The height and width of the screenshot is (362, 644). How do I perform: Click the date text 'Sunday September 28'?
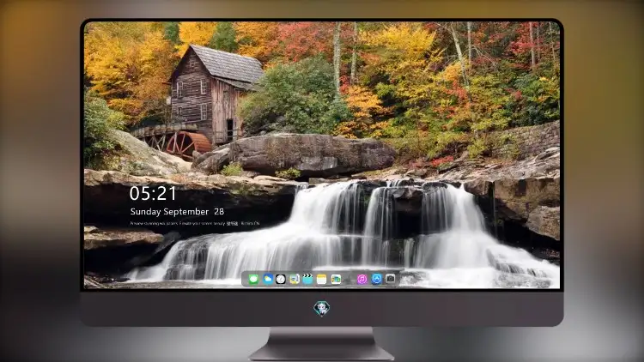177,211
